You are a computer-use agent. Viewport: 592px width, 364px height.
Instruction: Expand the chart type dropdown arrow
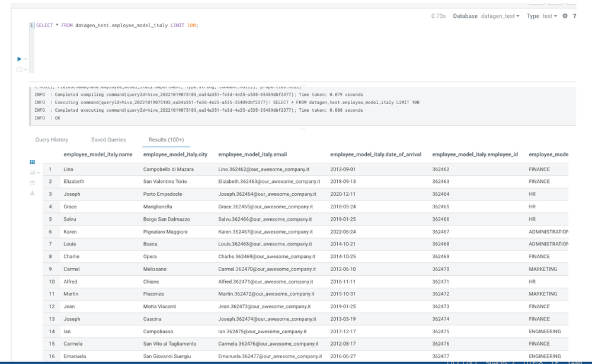[39, 173]
